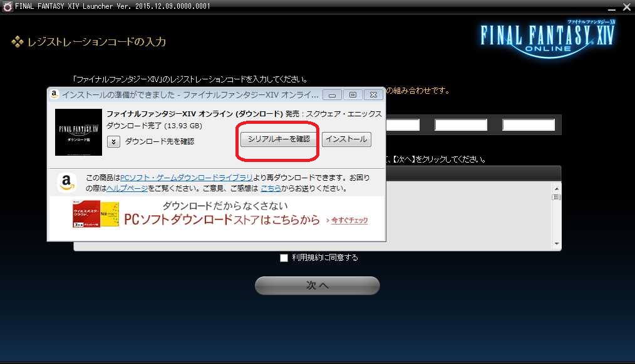Click the scroll up arrow of terms box
635x364 pixels.
(x=557, y=188)
